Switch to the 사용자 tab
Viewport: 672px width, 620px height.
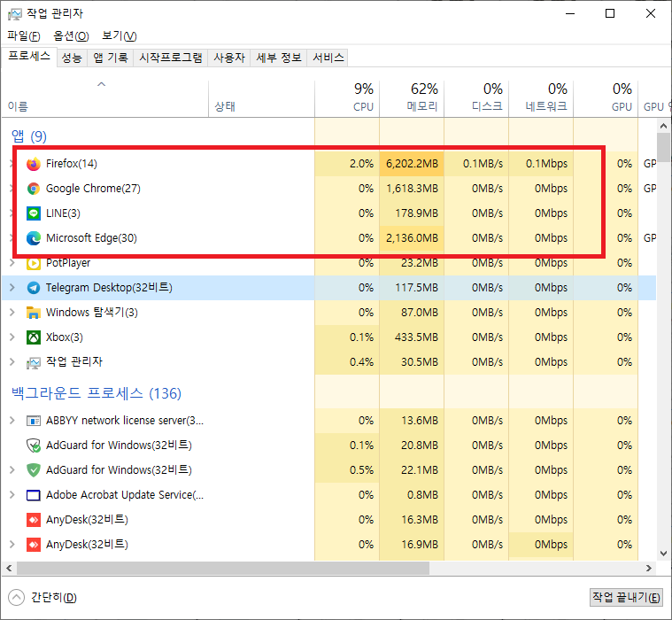coord(229,58)
